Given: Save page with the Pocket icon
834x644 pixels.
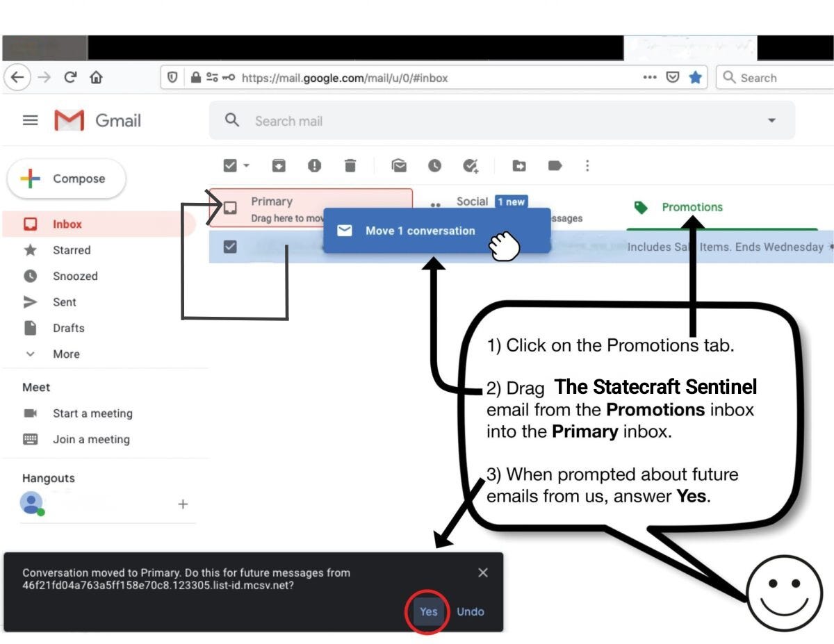Looking at the screenshot, I should [673, 78].
